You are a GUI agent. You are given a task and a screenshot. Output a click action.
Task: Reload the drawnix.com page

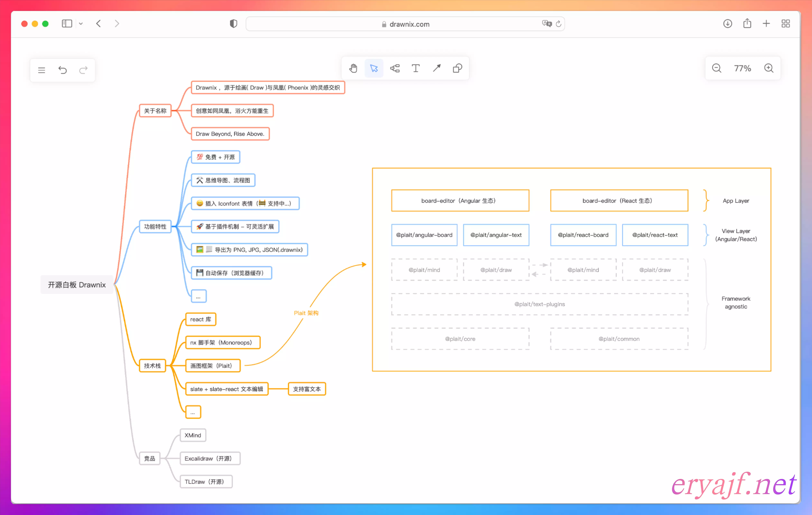pyautogui.click(x=558, y=24)
